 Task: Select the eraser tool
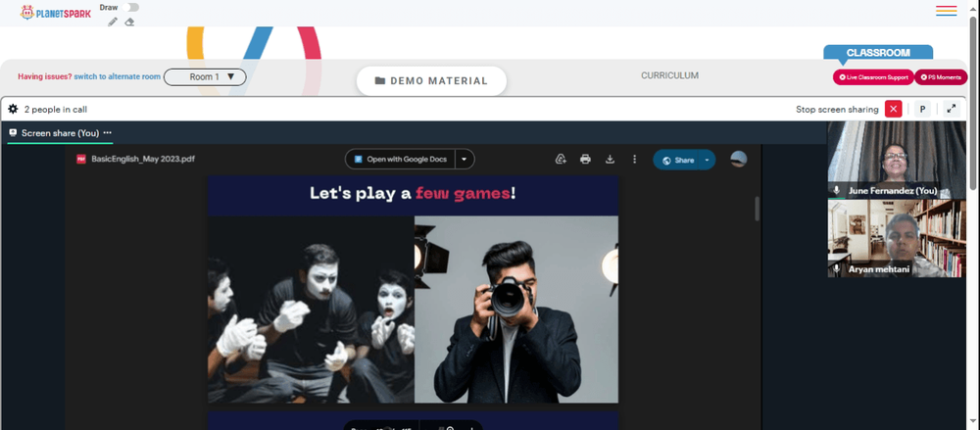click(x=129, y=22)
